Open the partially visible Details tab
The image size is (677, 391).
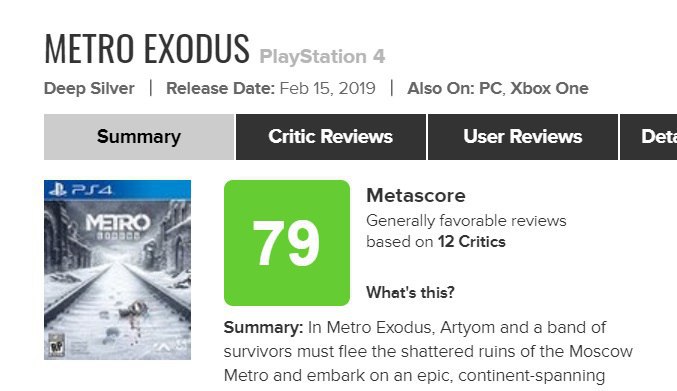649,137
